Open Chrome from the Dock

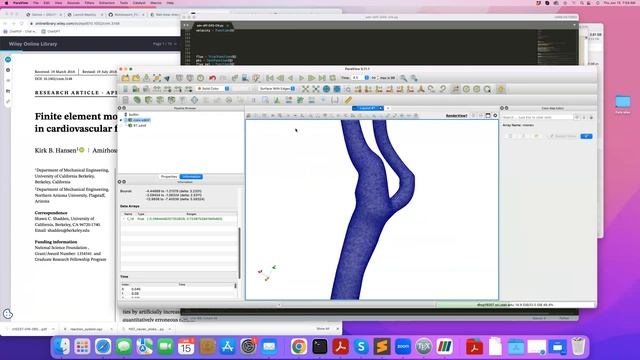point(299,347)
